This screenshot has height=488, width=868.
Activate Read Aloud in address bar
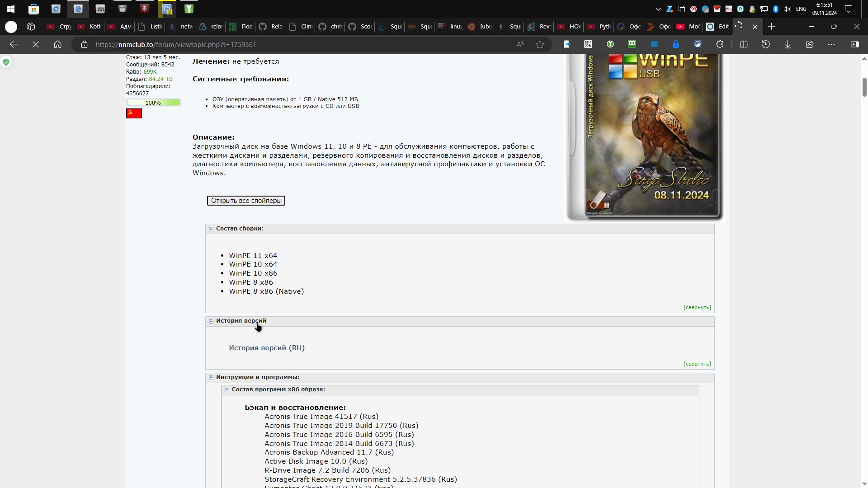(x=520, y=44)
